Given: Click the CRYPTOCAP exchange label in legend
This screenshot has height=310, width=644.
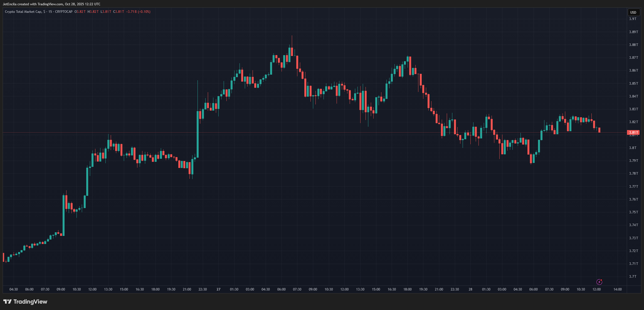Looking at the screenshot, I should point(64,12).
